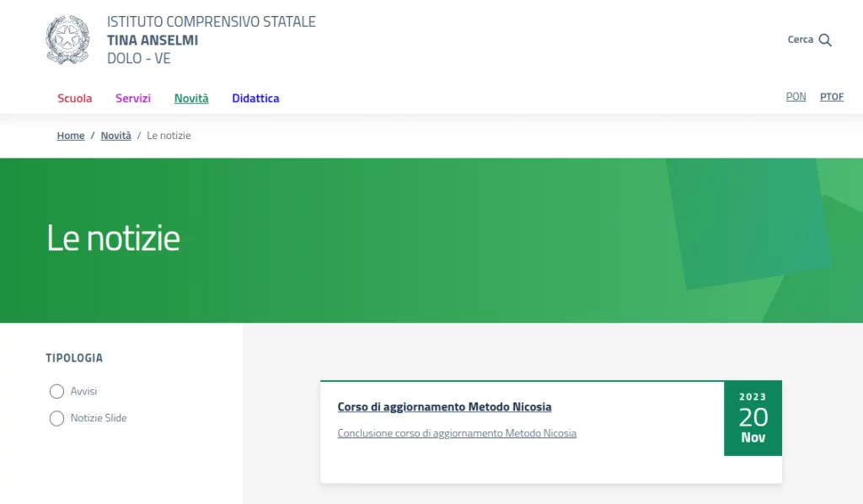The width and height of the screenshot is (863, 504).
Task: Click the Le notizie breadcrumb item
Action: coord(169,136)
